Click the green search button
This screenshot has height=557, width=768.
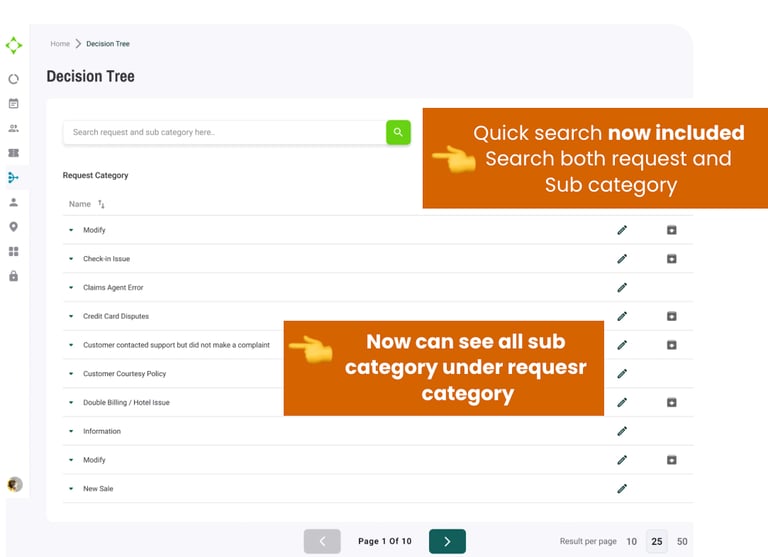[x=398, y=132]
